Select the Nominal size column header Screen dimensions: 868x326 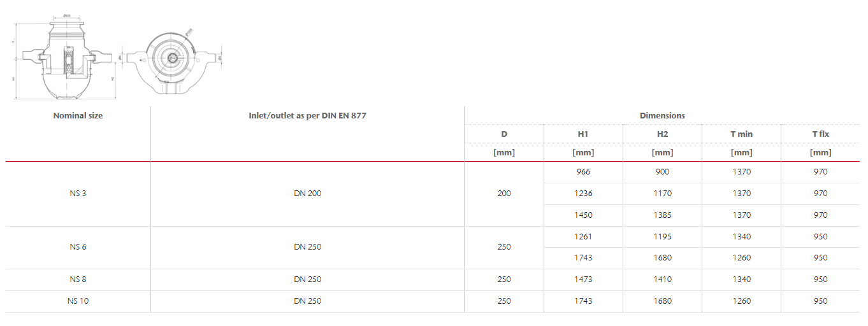(78, 116)
